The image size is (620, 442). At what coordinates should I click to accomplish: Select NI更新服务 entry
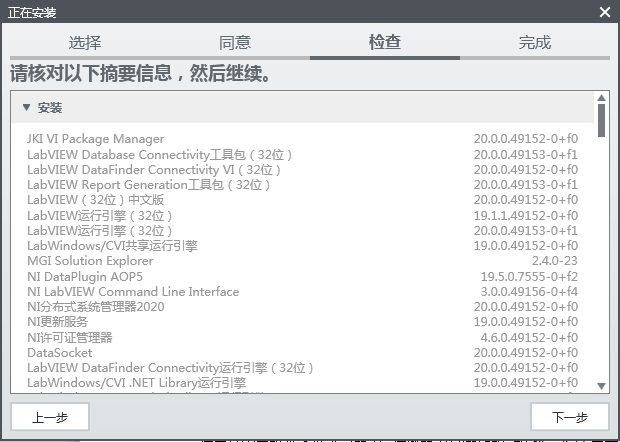tap(302, 321)
